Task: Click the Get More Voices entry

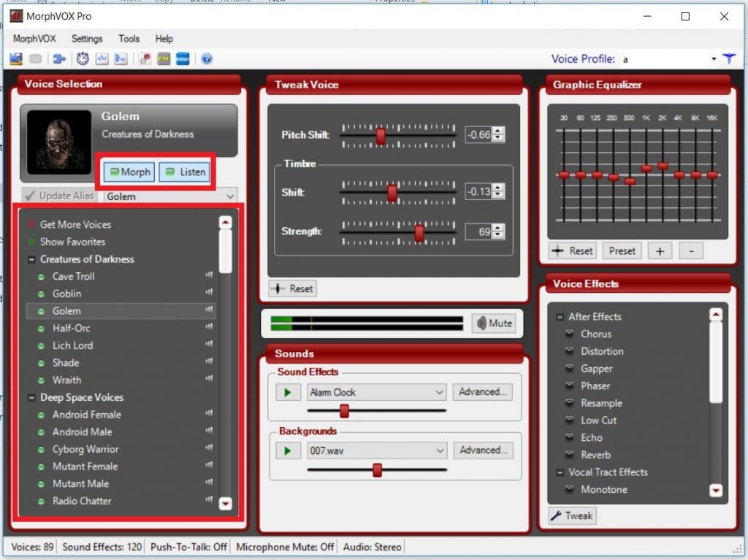Action: pyautogui.click(x=75, y=224)
